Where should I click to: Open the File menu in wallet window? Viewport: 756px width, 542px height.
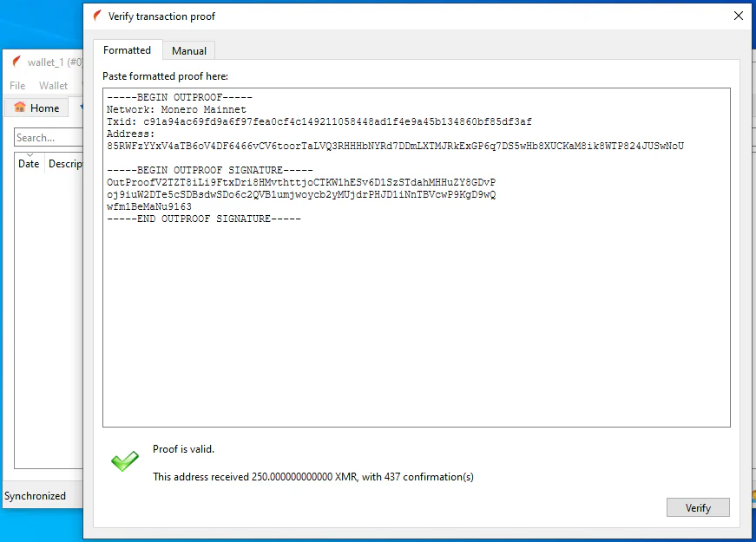click(x=17, y=85)
